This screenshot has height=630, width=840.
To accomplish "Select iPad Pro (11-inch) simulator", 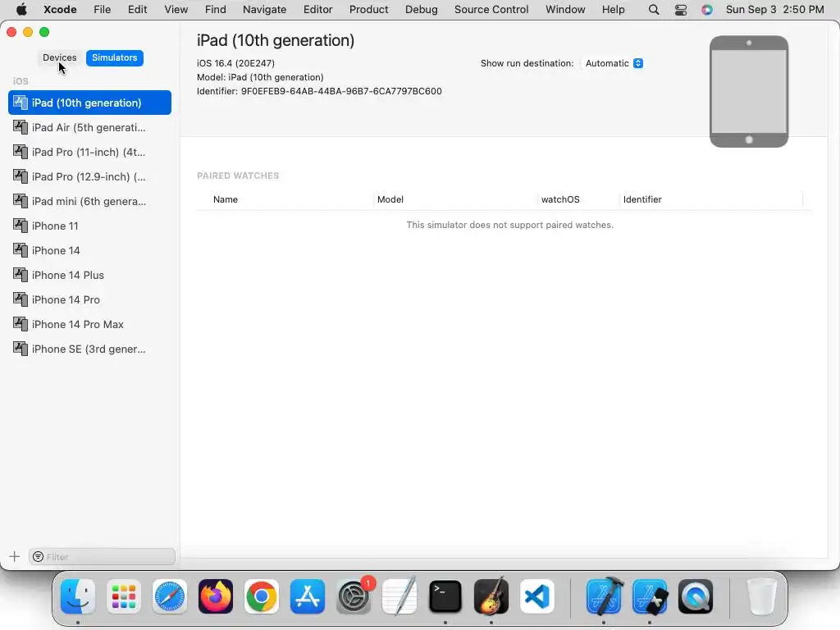I will click(90, 152).
